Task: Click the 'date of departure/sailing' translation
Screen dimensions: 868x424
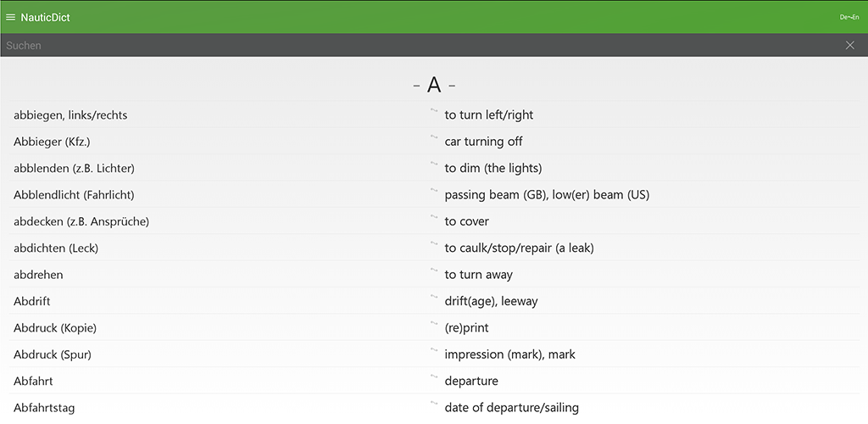Action: [x=511, y=408]
